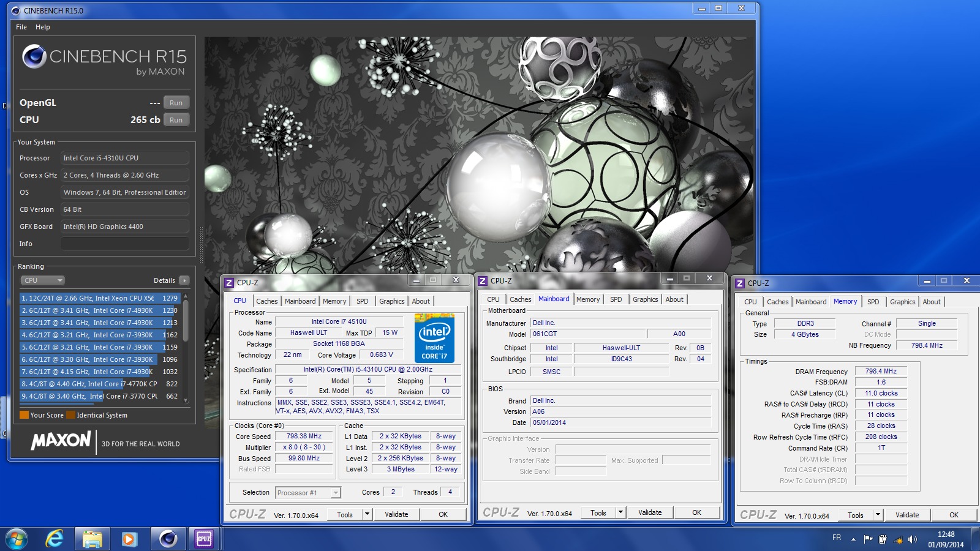980x551 pixels.
Task: Open Windows Media Player taskbar icon
Action: click(129, 539)
